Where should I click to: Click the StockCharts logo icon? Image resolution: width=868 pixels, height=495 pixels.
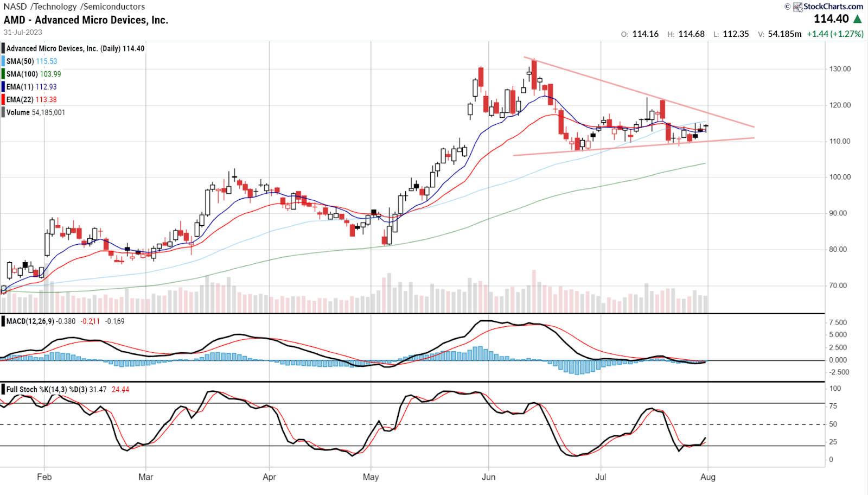pos(797,7)
